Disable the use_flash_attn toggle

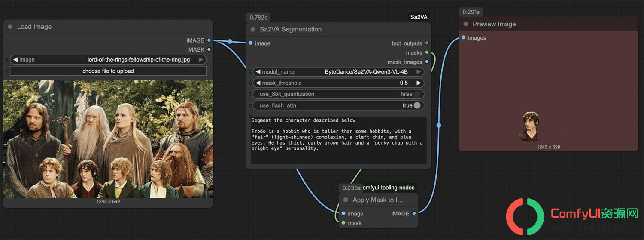coord(417,105)
